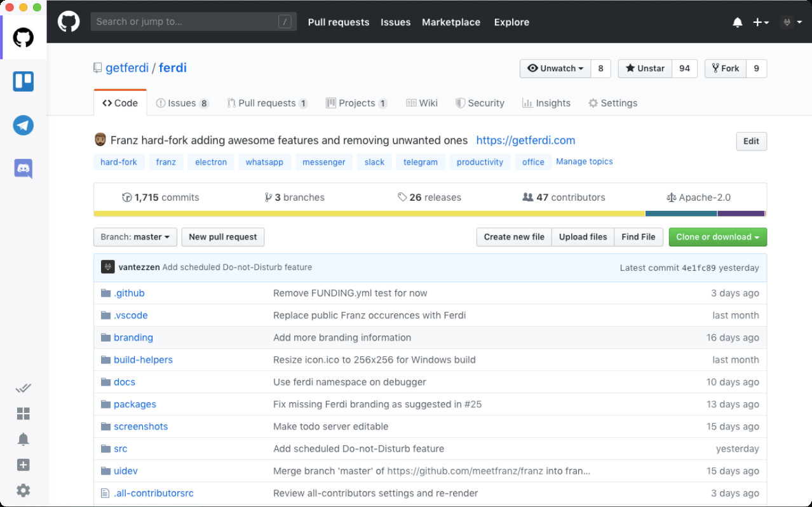Open the user avatar menu

pos(790,22)
